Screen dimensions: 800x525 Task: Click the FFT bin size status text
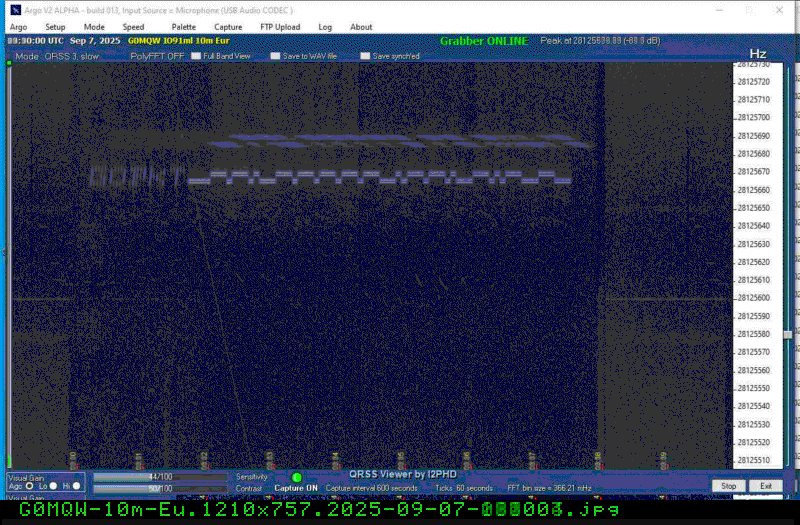[549, 488]
